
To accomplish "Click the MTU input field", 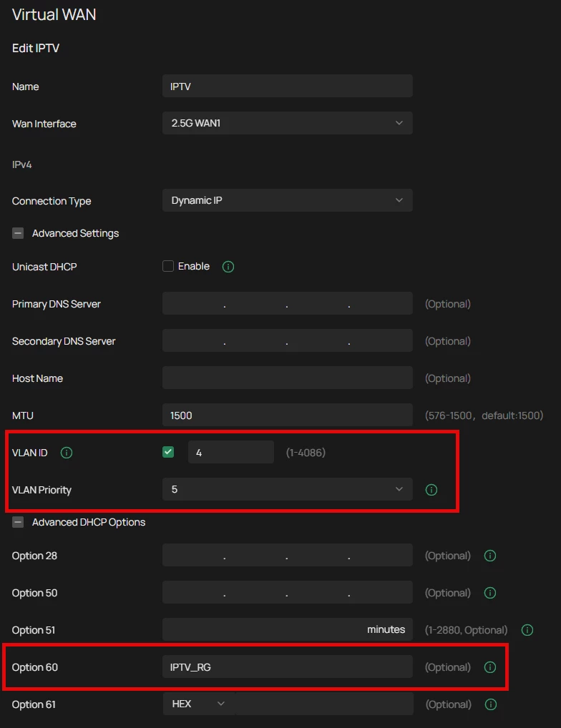I will click(x=287, y=415).
